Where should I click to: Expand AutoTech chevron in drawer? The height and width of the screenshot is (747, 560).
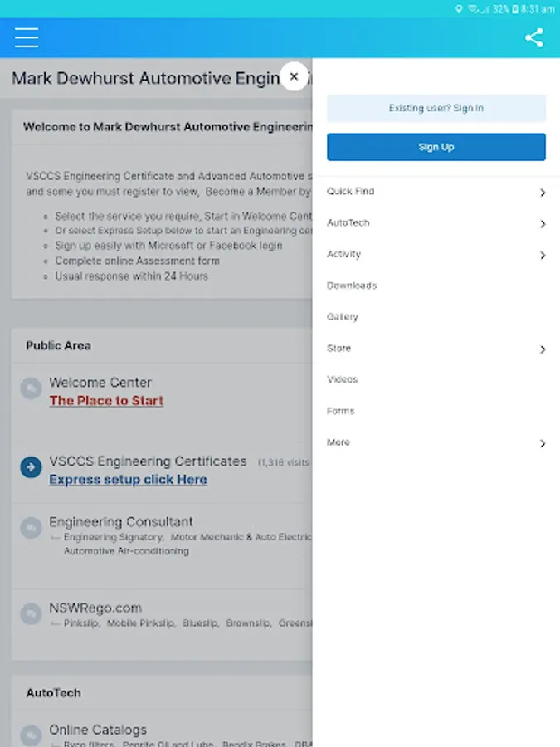click(x=543, y=224)
